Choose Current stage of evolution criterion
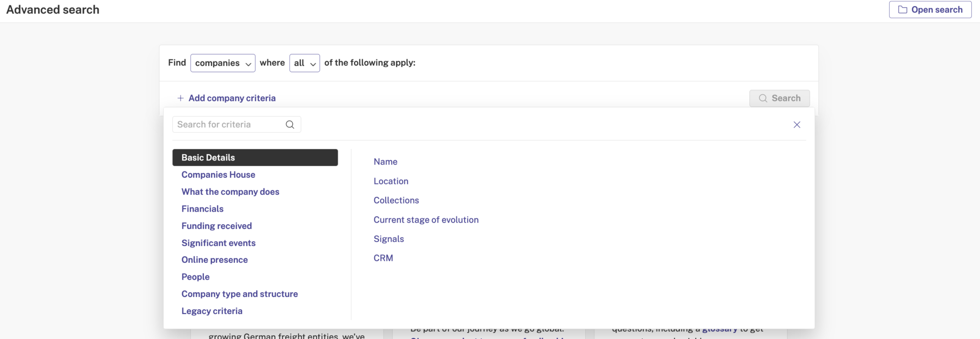 (x=426, y=220)
